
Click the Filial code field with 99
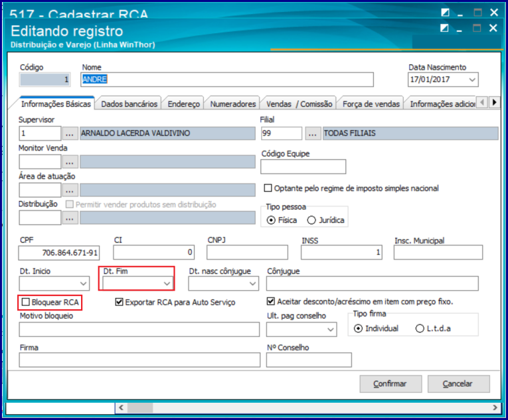(x=282, y=133)
